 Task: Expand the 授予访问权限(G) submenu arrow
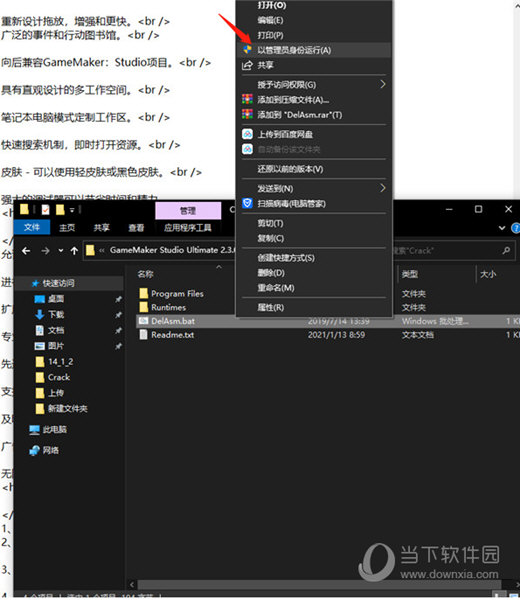tap(383, 84)
